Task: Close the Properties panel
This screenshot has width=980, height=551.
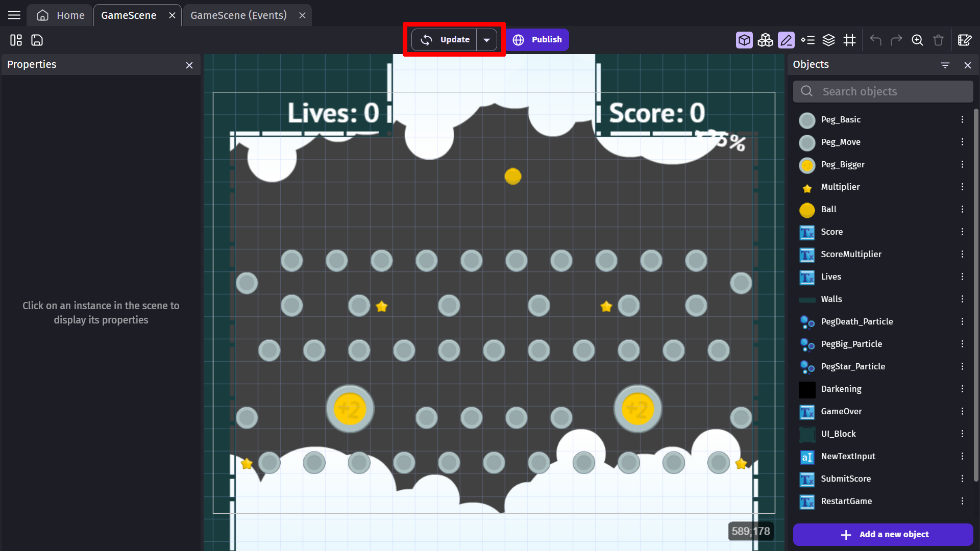Action: point(189,65)
